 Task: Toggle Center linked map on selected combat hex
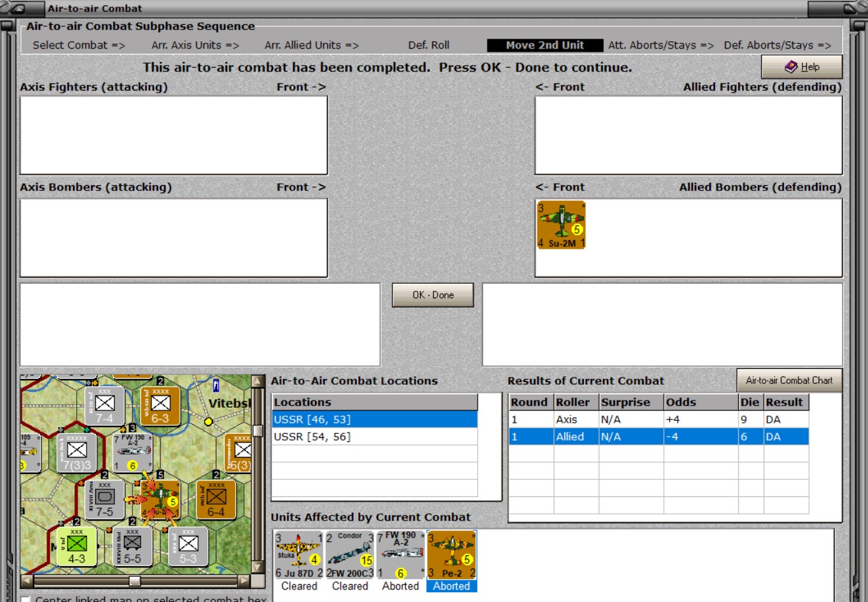pos(26,599)
